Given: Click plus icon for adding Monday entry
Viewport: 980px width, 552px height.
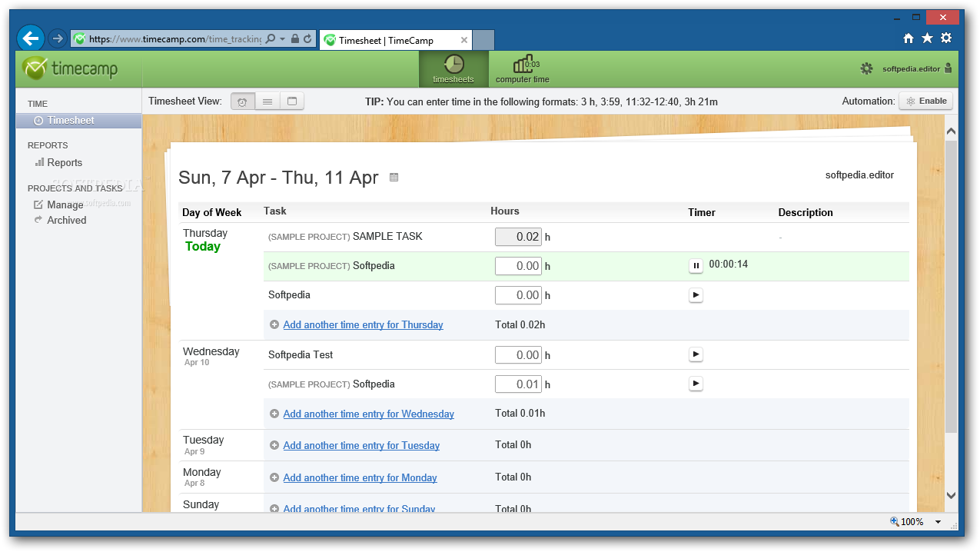Looking at the screenshot, I should click(274, 477).
